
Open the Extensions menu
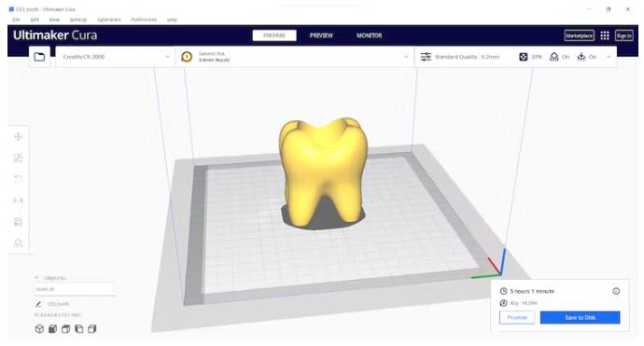(109, 20)
